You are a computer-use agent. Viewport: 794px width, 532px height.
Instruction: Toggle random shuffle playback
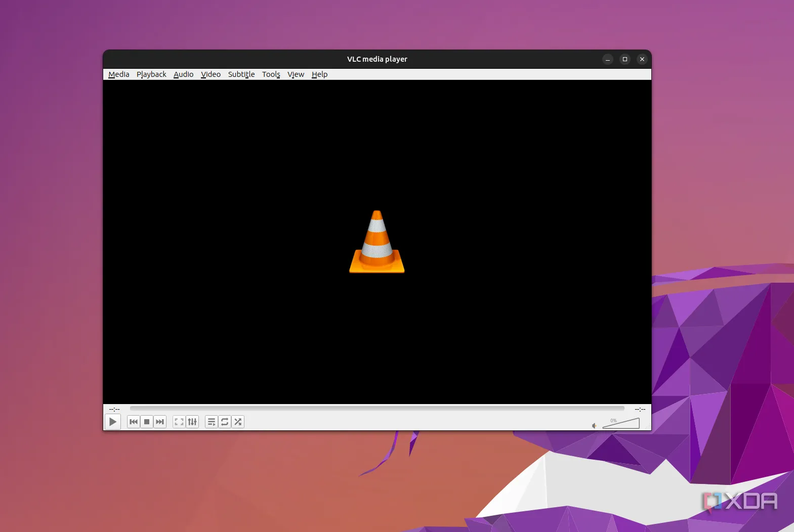[238, 422]
